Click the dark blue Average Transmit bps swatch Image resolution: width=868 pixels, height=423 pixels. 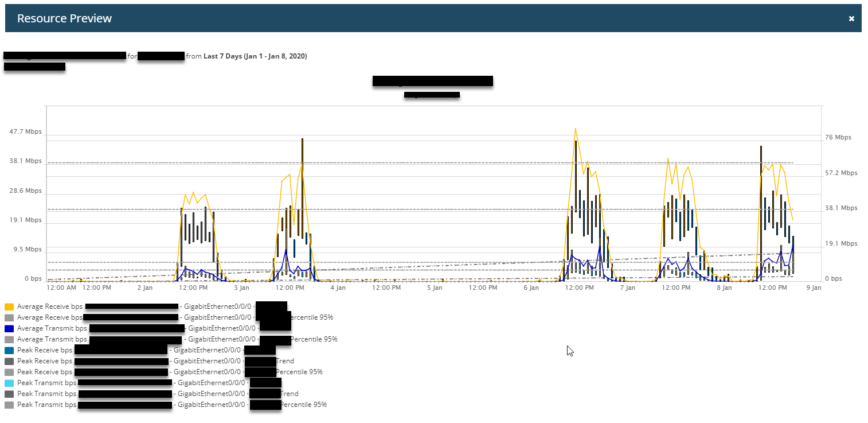tap(9, 328)
